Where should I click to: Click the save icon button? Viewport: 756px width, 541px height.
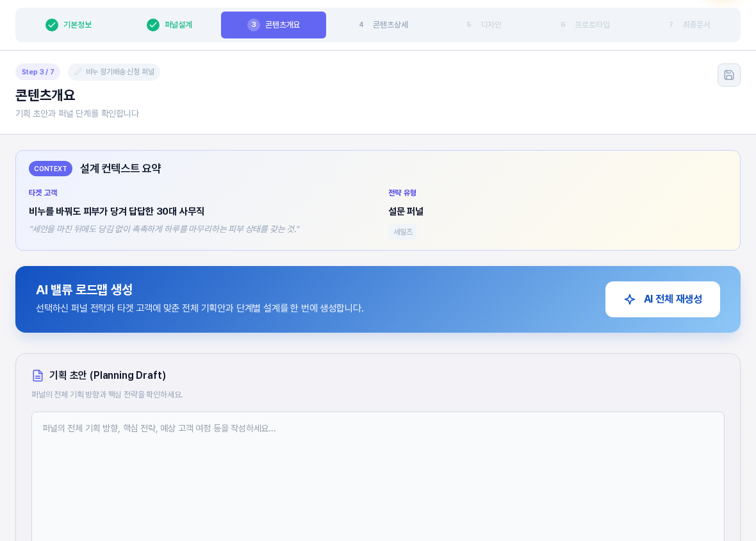click(728, 75)
